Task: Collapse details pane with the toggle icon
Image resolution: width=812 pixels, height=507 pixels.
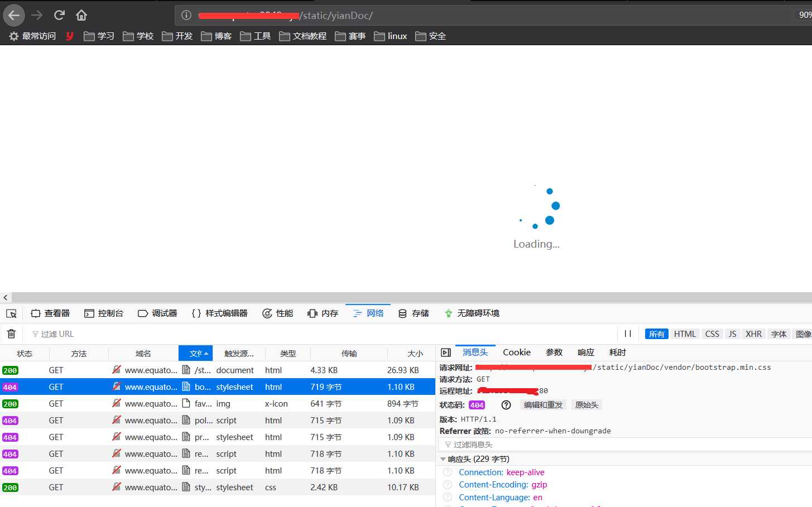Action: coord(446,353)
